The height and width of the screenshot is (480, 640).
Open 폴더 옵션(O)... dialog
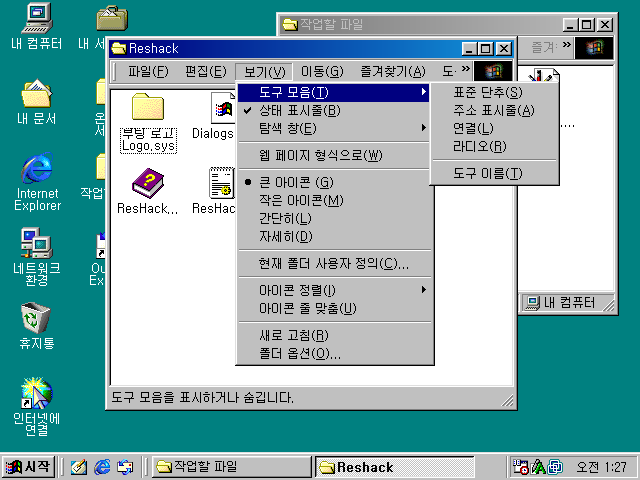pyautogui.click(x=333, y=353)
